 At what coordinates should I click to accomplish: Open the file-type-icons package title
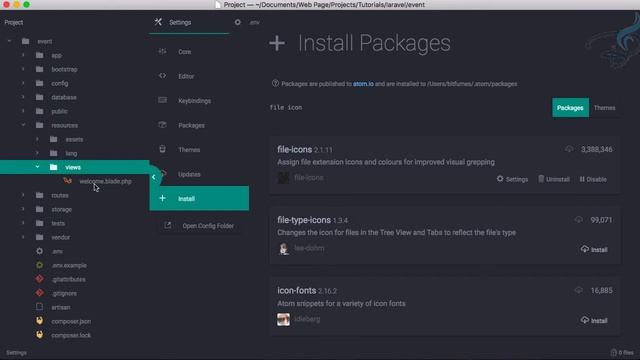point(304,220)
